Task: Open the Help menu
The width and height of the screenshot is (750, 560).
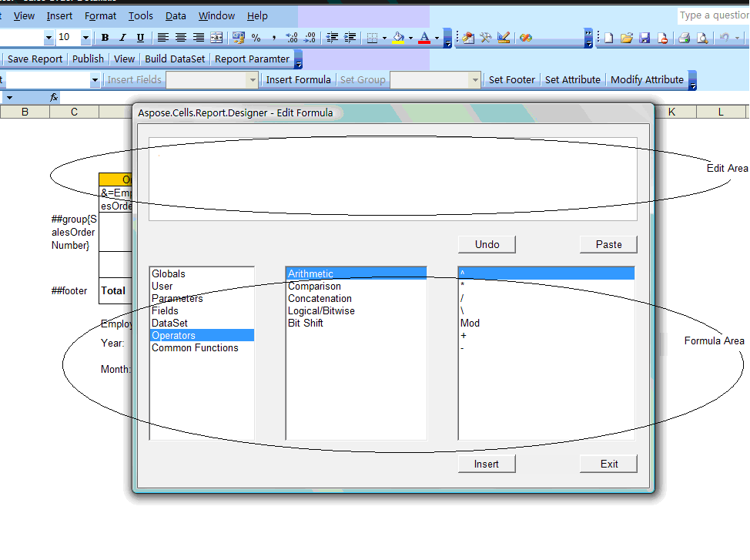Action: coord(257,16)
